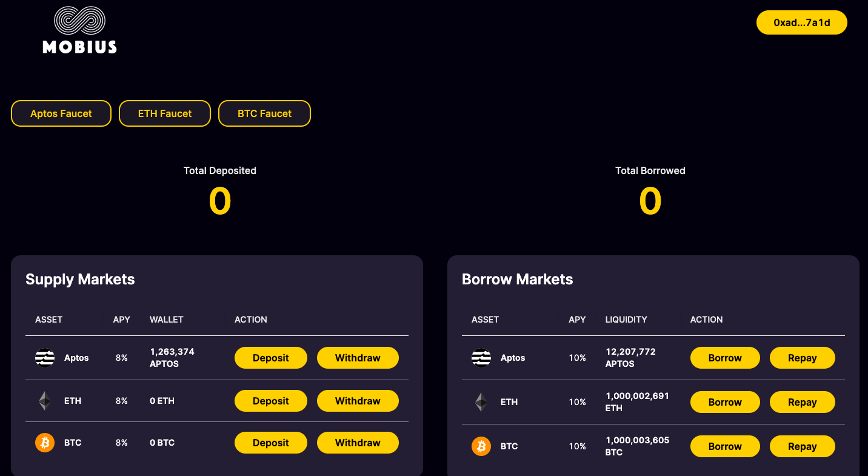868x476 pixels.
Task: Click the BTC coin icon in Borrow Markets
Action: pyautogui.click(x=481, y=446)
